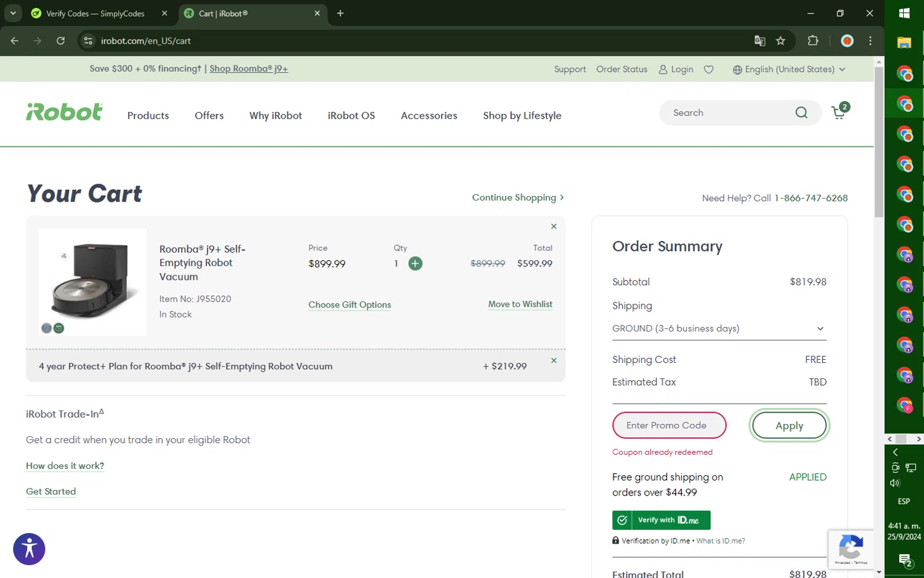Open the browser extensions icon
Screen dimensions: 924x578
tap(813, 41)
